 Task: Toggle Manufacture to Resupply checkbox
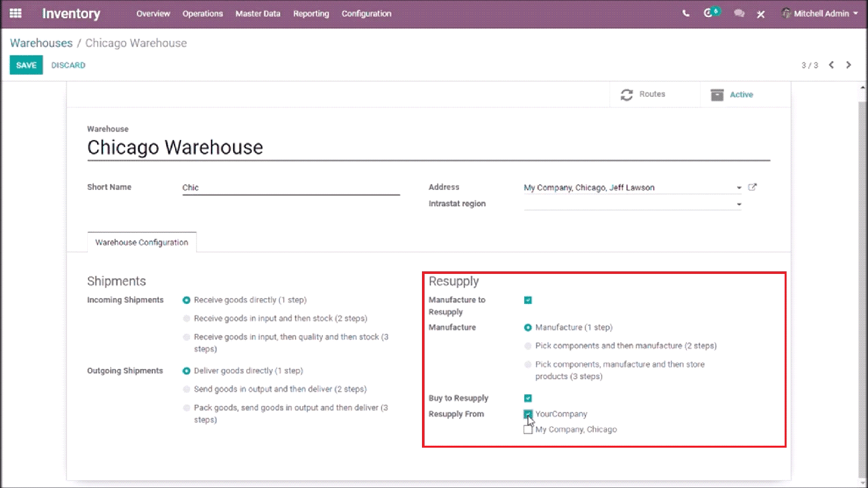coord(528,300)
